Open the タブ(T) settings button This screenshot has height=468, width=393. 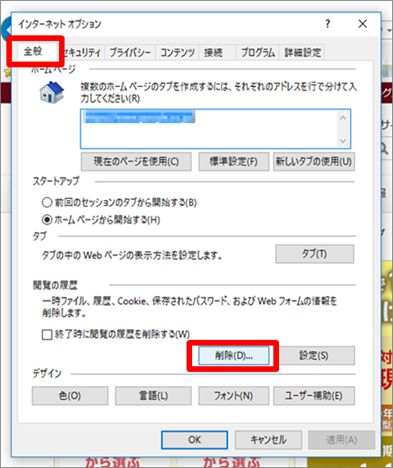(x=315, y=254)
